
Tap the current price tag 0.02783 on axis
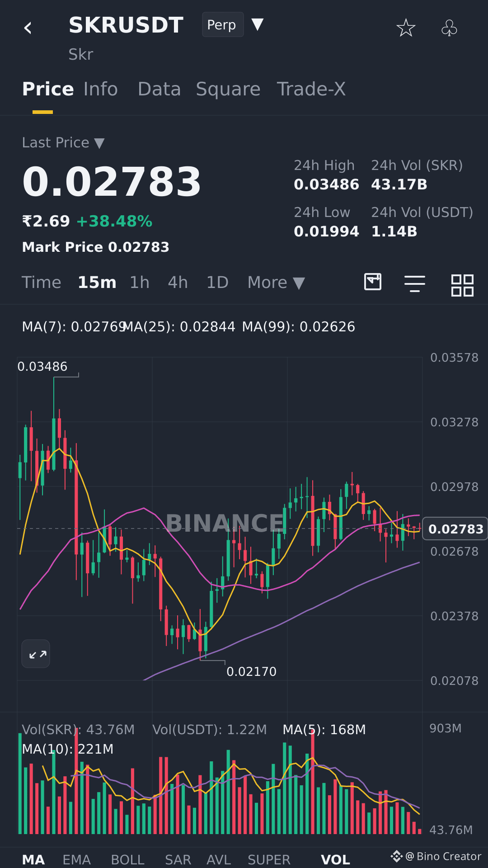pos(455,528)
